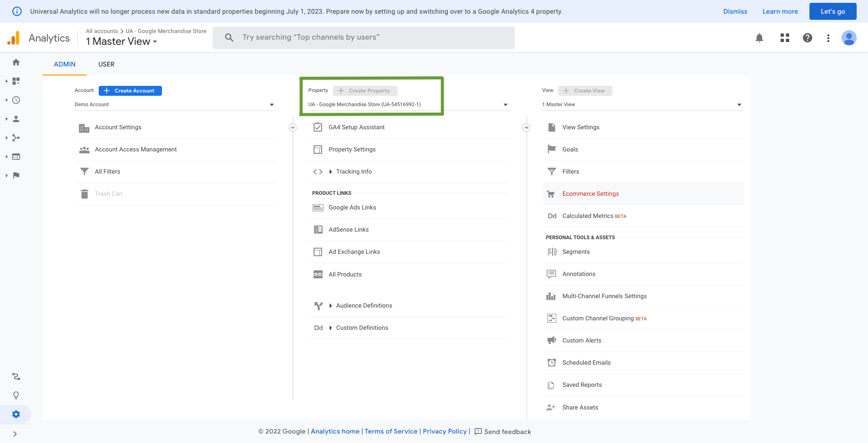Click the arrow between Account and Property columns
The width and height of the screenshot is (868, 443).
tap(293, 127)
